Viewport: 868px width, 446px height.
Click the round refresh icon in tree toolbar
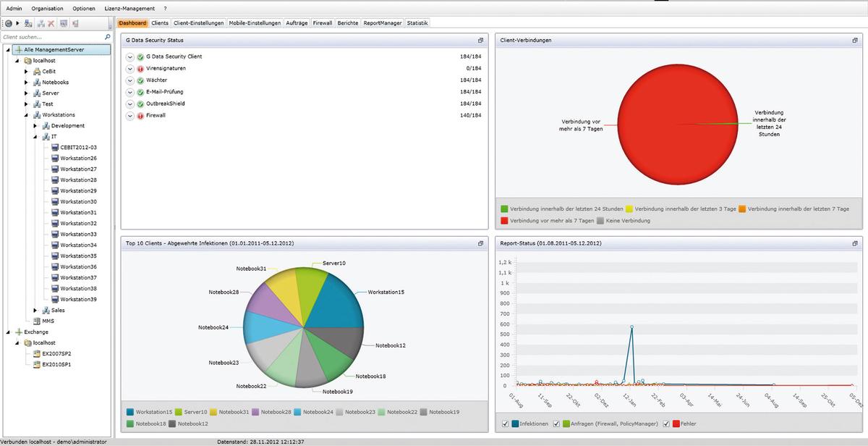click(8, 23)
